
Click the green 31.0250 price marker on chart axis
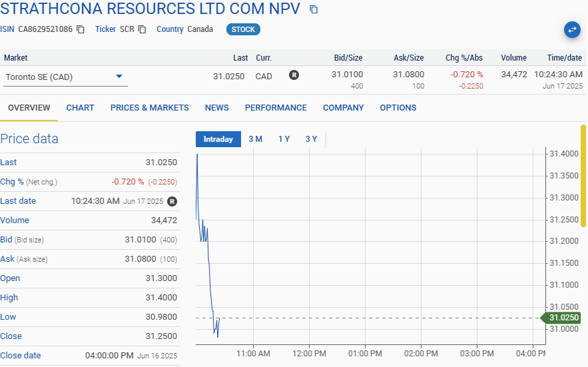[x=561, y=318]
